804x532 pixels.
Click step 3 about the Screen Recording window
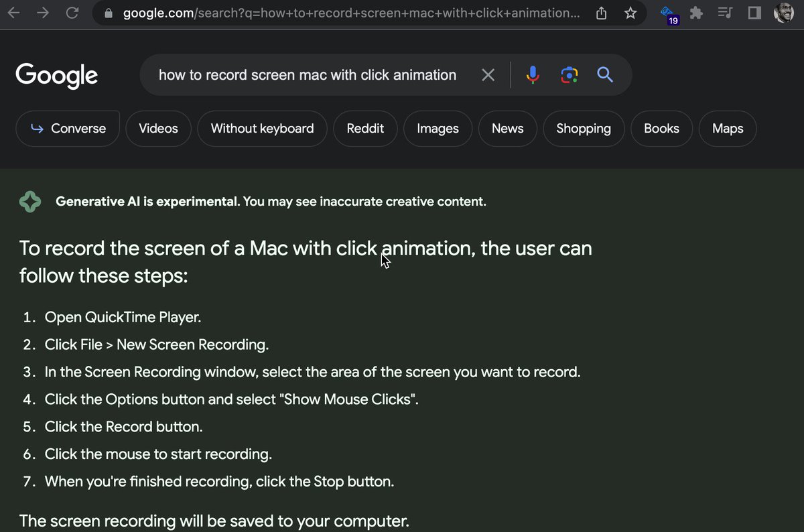313,373
